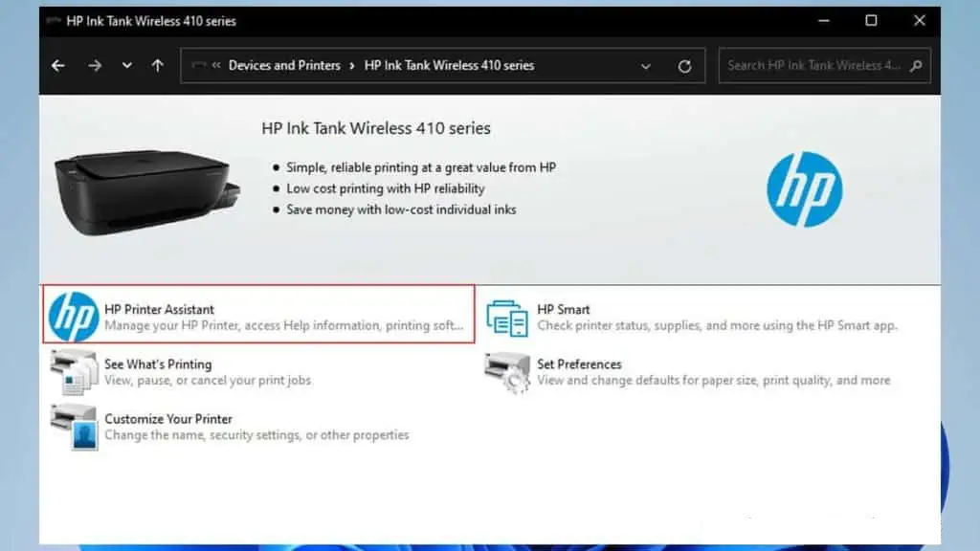The width and height of the screenshot is (980, 551).
Task: Click See What's Printing printer icon
Action: pyautogui.click(x=74, y=372)
